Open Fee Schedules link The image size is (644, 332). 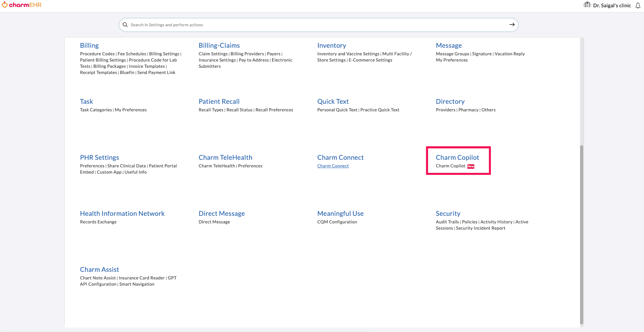(x=132, y=54)
